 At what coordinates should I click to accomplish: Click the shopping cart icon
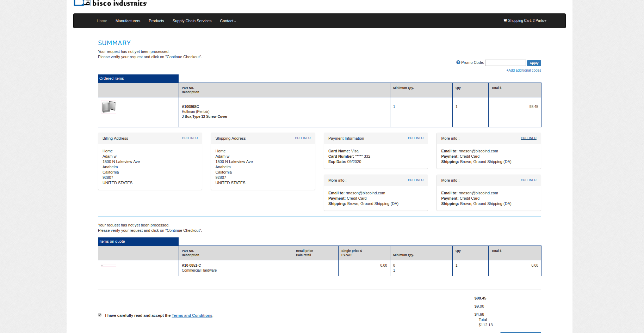(505, 21)
